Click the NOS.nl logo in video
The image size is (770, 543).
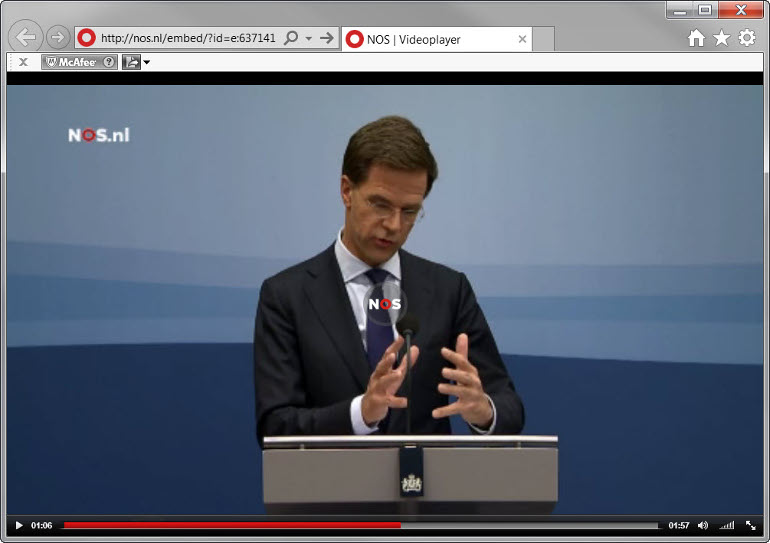click(x=99, y=135)
